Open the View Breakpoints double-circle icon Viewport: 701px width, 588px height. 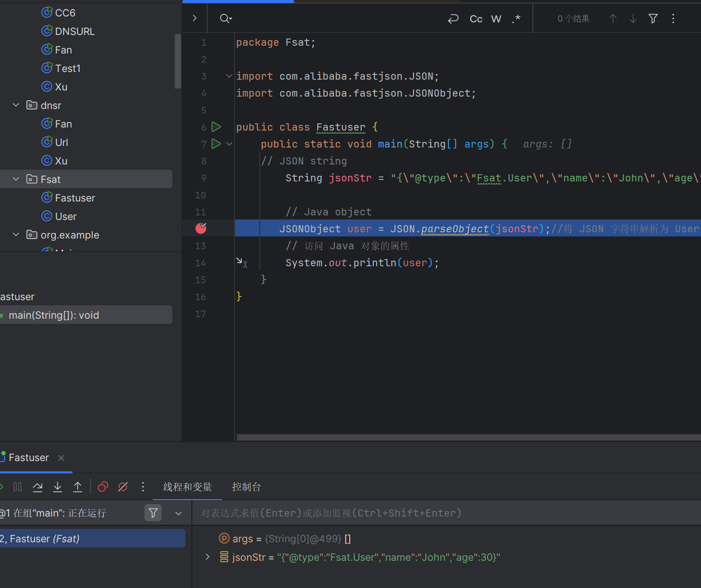point(103,487)
